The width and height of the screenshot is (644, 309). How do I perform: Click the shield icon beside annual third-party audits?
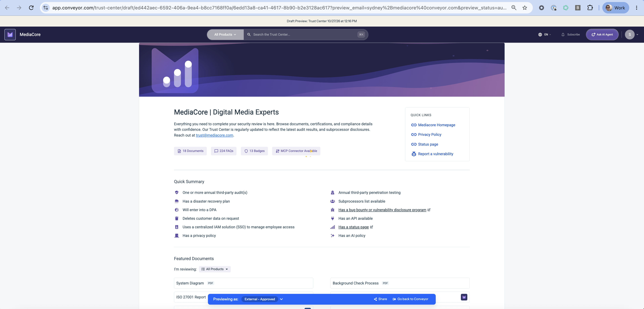[177, 192]
